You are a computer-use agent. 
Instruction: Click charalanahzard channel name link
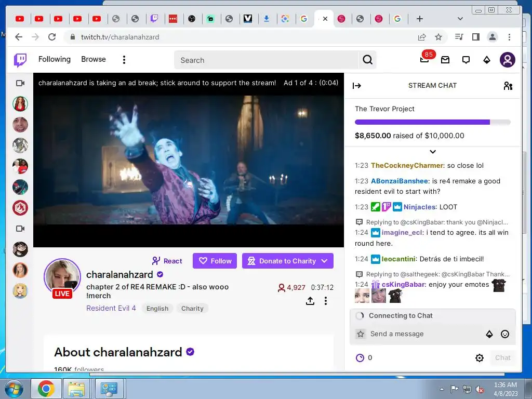pyautogui.click(x=120, y=274)
